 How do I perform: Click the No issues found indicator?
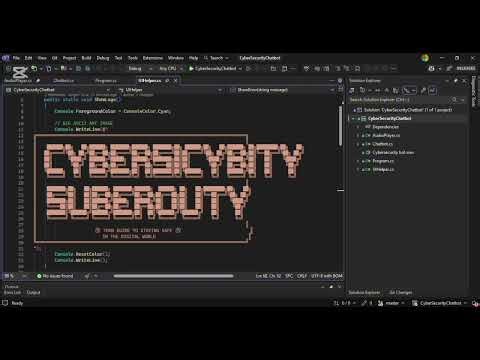point(55,276)
